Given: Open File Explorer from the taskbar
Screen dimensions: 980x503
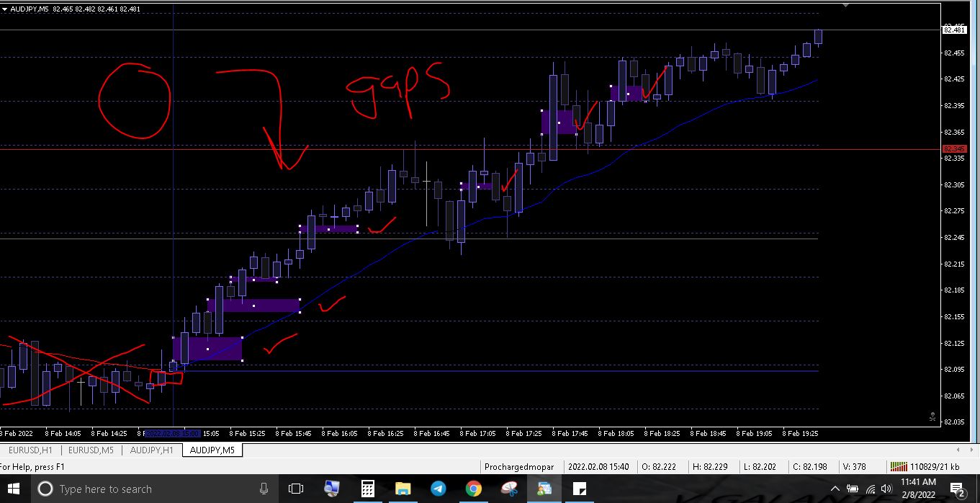Looking at the screenshot, I should click(x=403, y=489).
